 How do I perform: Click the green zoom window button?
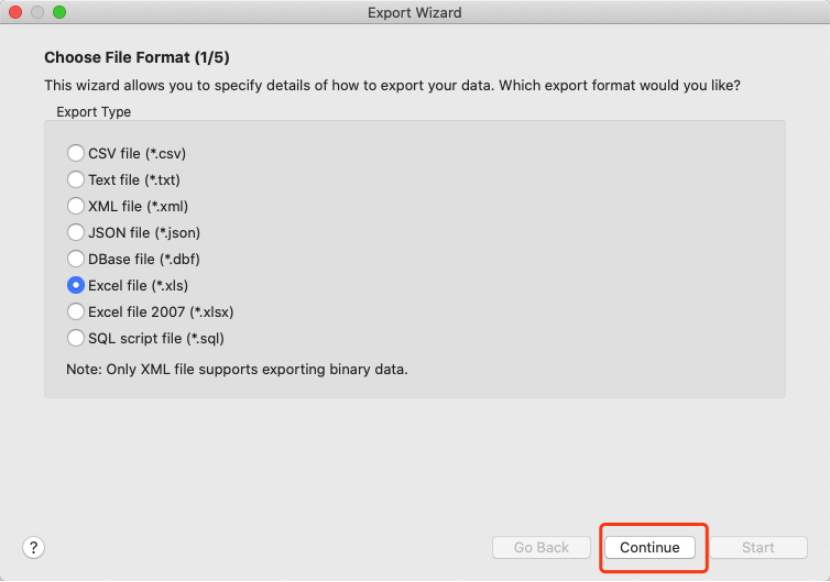tap(59, 13)
